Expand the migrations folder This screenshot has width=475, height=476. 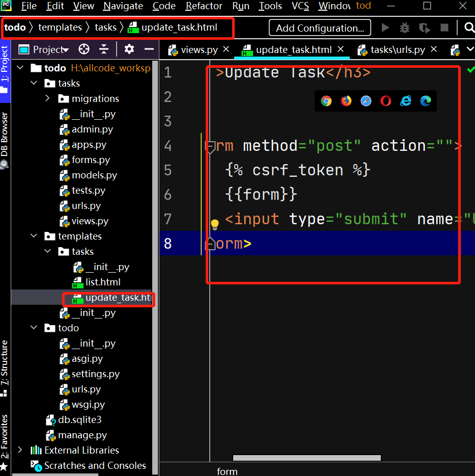tap(48, 98)
